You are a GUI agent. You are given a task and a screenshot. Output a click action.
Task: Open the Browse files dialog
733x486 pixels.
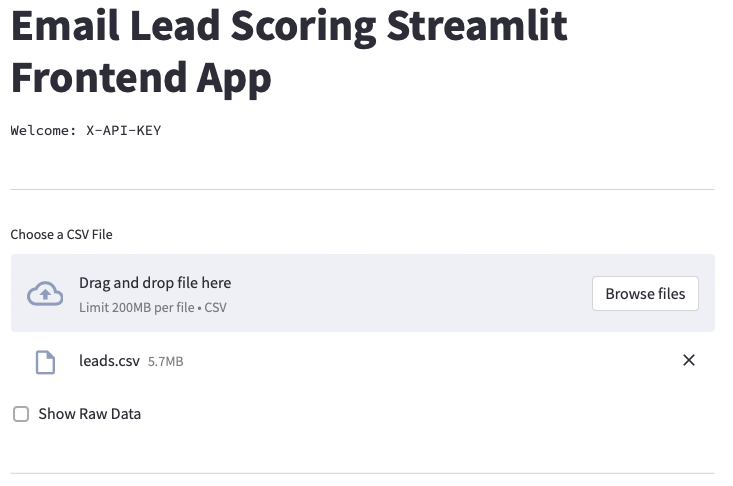[645, 293]
